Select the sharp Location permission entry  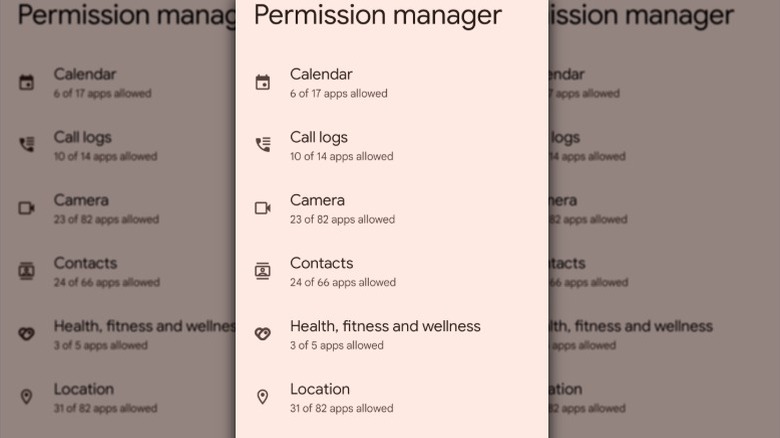[x=320, y=389]
